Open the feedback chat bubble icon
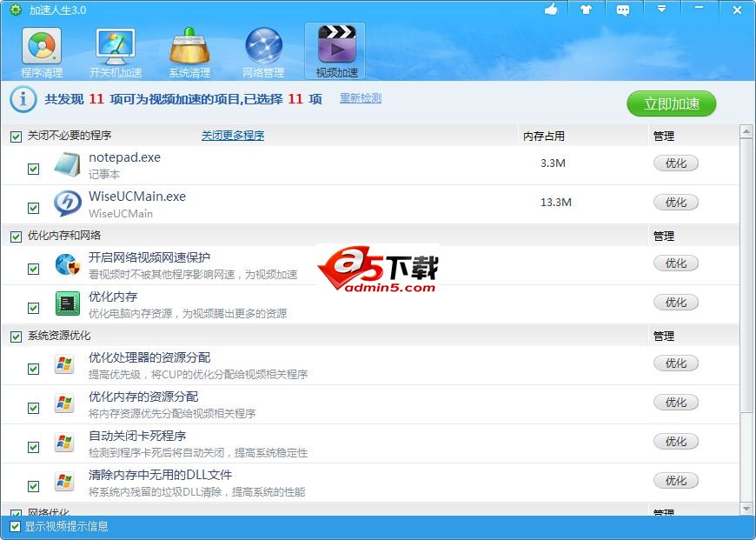This screenshot has height=540, width=756. tap(623, 10)
